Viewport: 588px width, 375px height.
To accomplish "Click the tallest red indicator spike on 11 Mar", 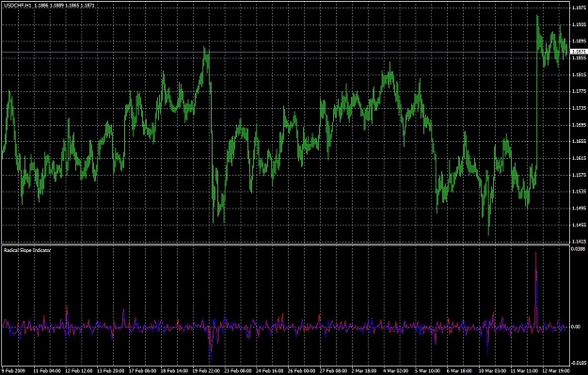I will [536, 289].
